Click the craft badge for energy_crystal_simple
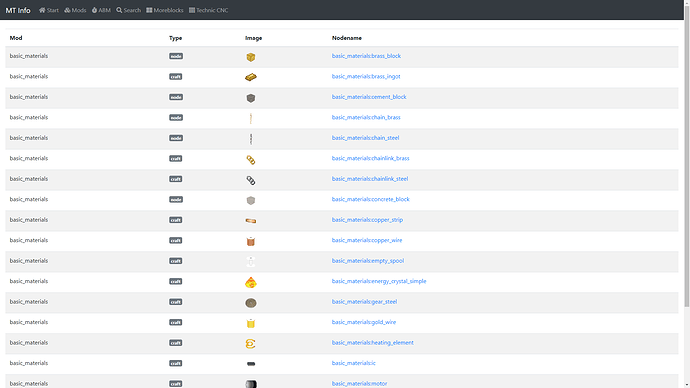690x388 pixels. (176, 282)
